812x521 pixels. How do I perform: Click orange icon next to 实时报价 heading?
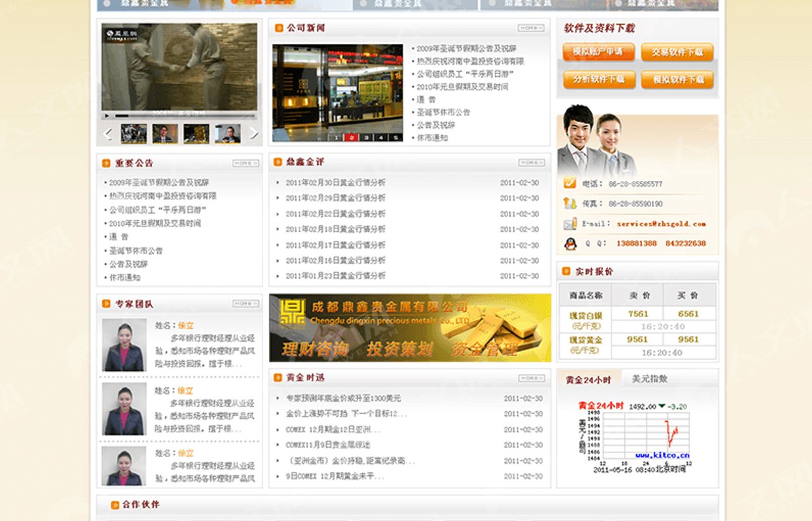coord(566,272)
